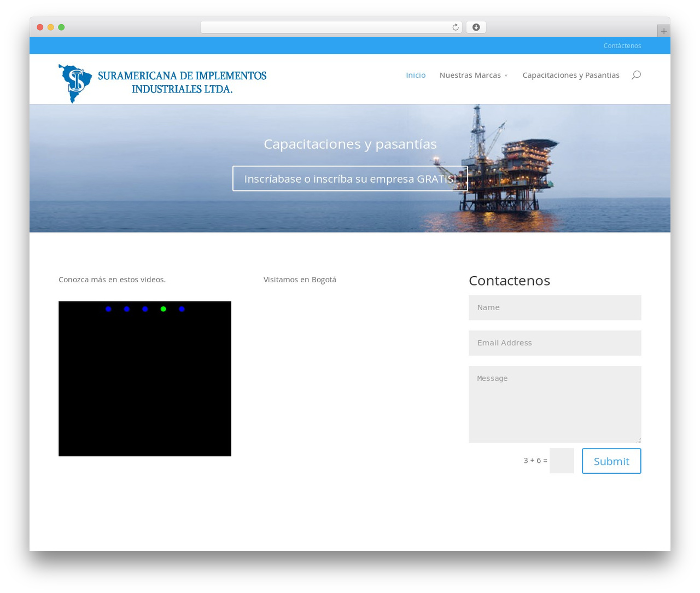Focus the Name input field
This screenshot has width=700, height=593.
555,307
